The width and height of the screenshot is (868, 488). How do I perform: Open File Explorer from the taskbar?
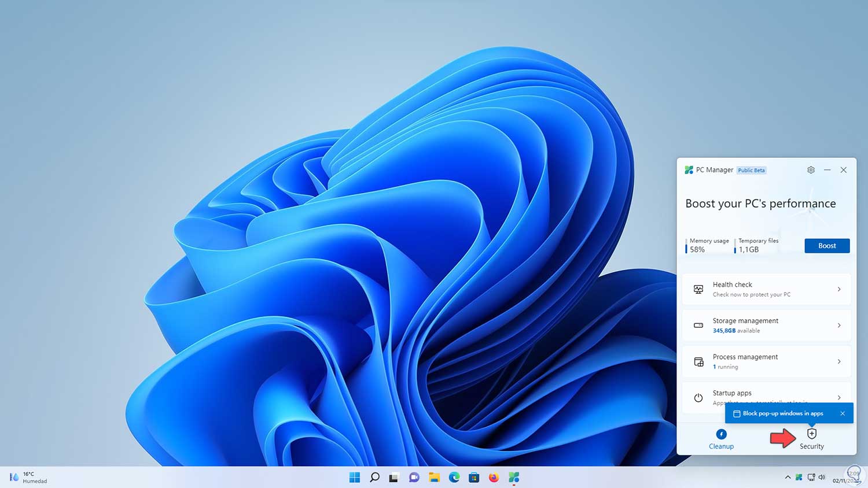(434, 478)
